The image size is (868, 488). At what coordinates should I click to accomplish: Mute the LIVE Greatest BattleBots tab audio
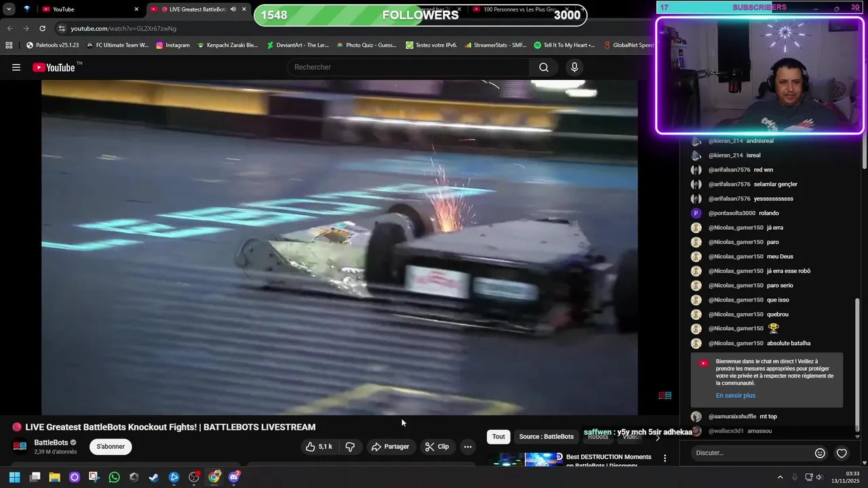pos(233,9)
